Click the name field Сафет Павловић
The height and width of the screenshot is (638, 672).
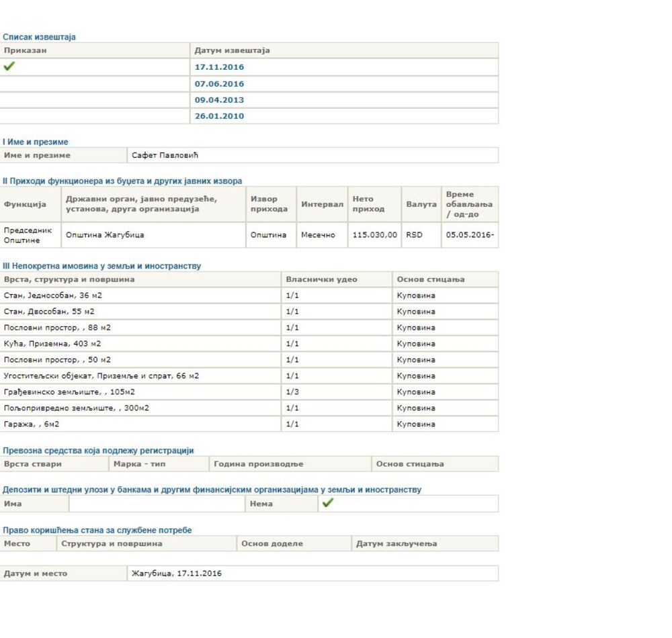[x=165, y=155]
